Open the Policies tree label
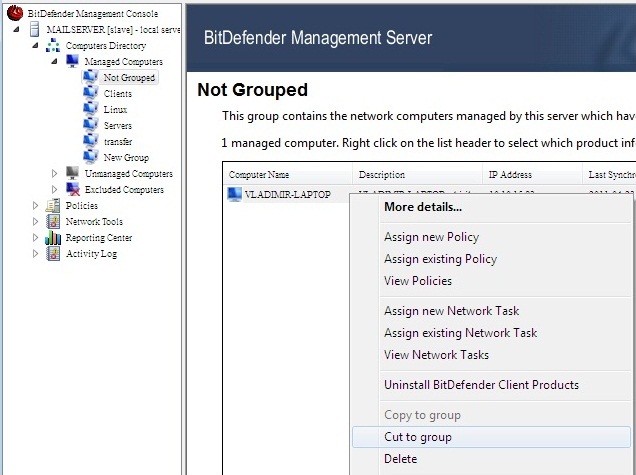636x475 pixels. [82, 206]
